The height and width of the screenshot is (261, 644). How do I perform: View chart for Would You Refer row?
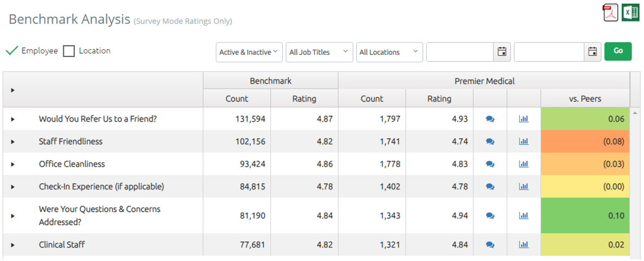click(x=524, y=119)
